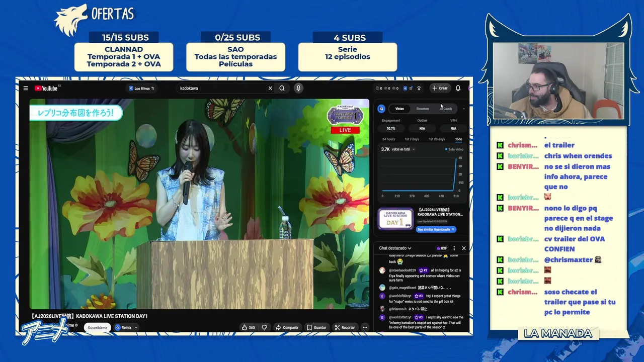
Task: Click the blue IQ extension toolbar icon
Action: [x=405, y=88]
